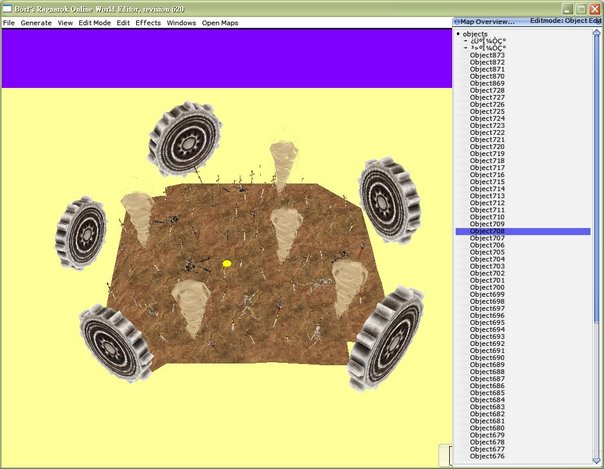Select Object699 in the object list
The width and height of the screenshot is (604, 469).
pyautogui.click(x=487, y=294)
